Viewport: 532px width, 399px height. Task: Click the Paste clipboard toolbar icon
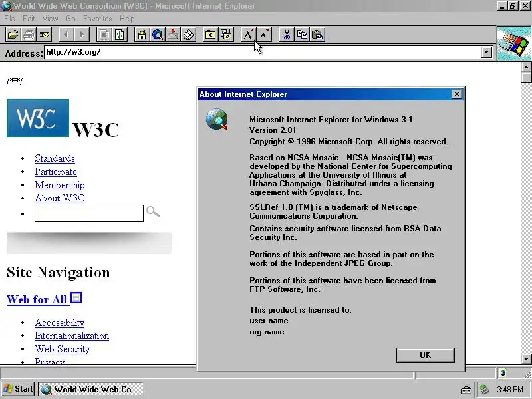(317, 35)
